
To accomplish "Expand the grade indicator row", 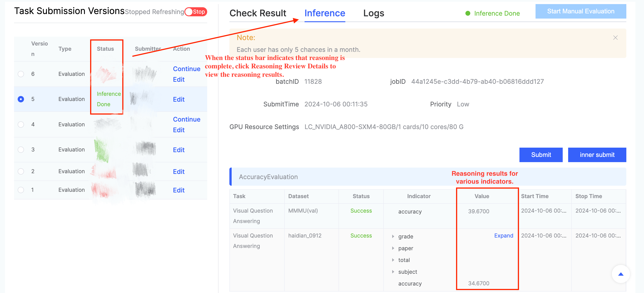I will click(x=393, y=236).
